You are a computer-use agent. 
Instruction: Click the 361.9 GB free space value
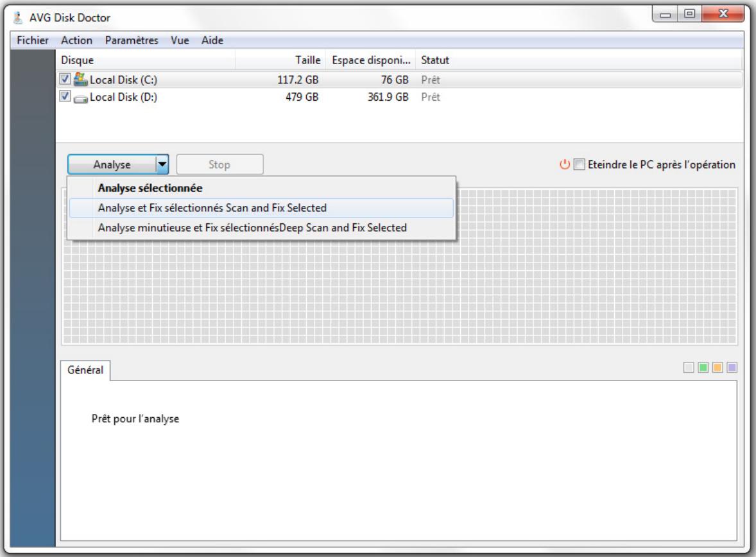(x=388, y=97)
